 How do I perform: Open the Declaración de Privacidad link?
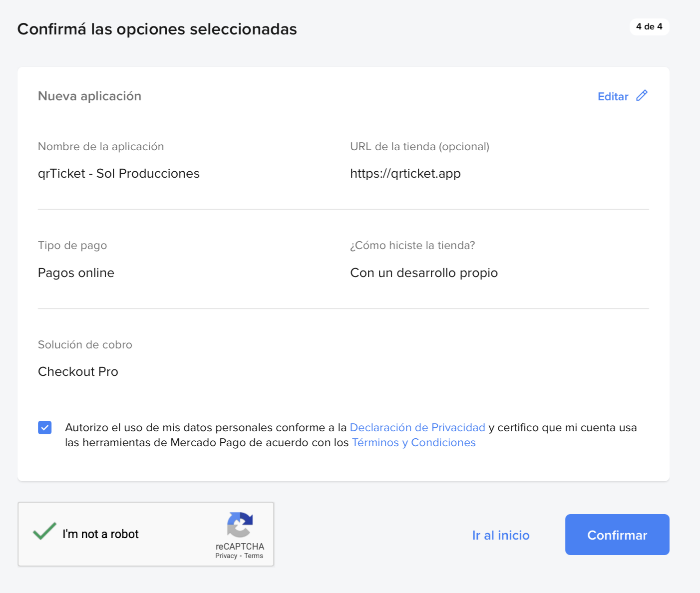417,427
